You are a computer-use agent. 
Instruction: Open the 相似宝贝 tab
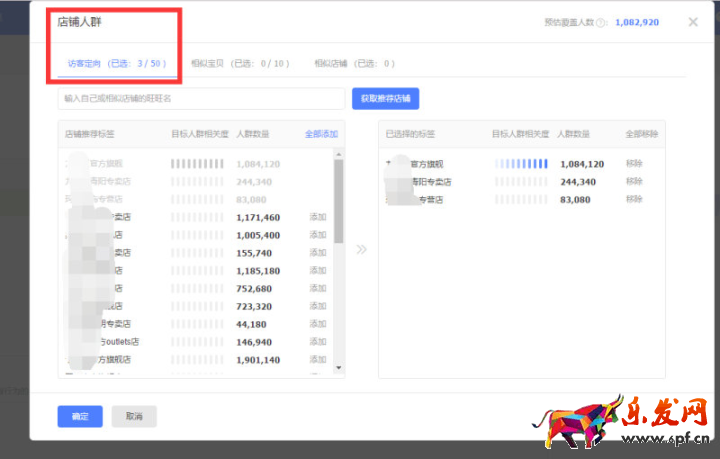point(240,63)
